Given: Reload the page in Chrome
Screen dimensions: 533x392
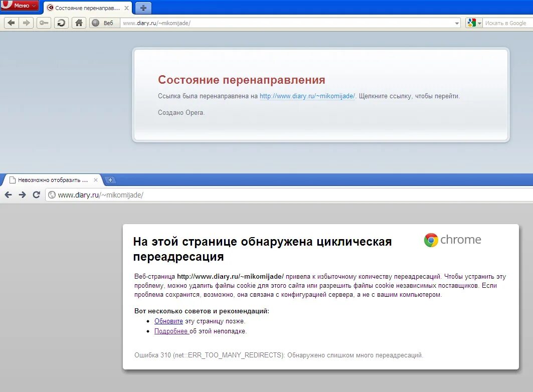Looking at the screenshot, I should pos(37,194).
